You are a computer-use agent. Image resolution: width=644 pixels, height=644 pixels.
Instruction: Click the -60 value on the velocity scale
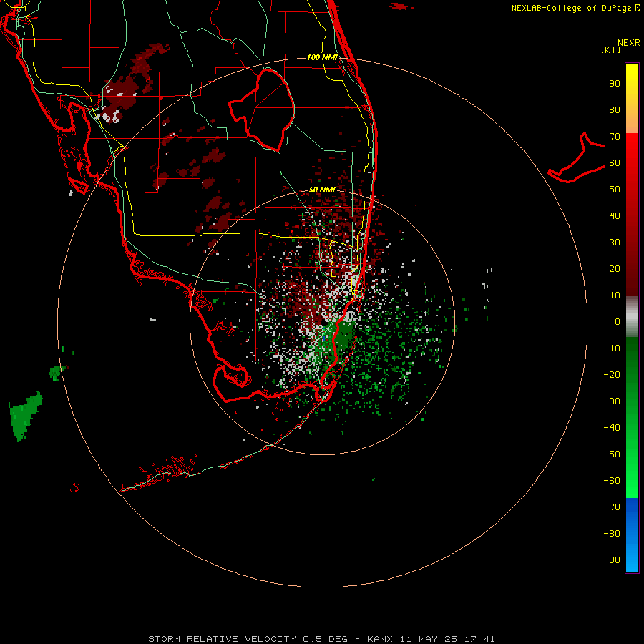612,481
